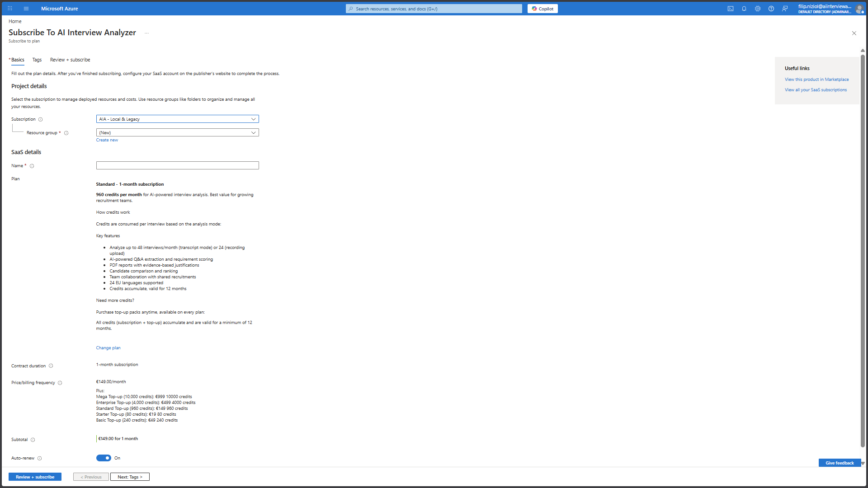
Task: Open View all your SaaS subscriptions
Action: 816,90
